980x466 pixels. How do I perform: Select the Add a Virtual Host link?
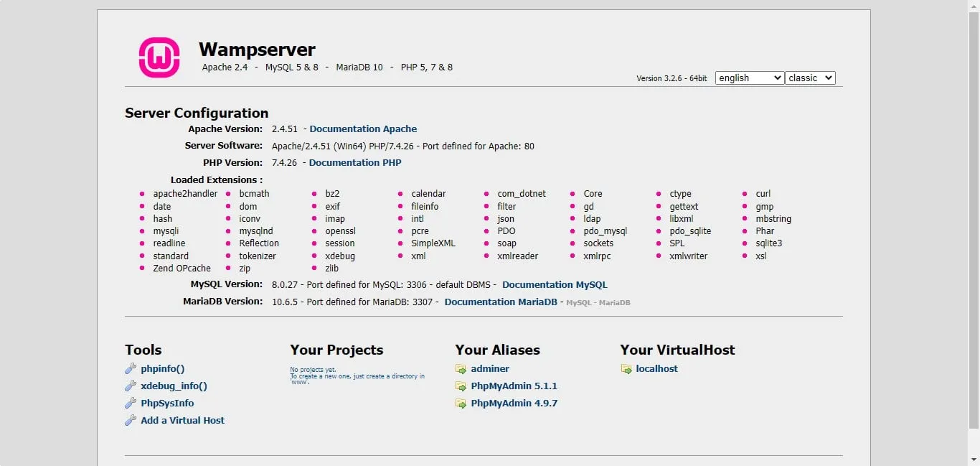coord(183,421)
